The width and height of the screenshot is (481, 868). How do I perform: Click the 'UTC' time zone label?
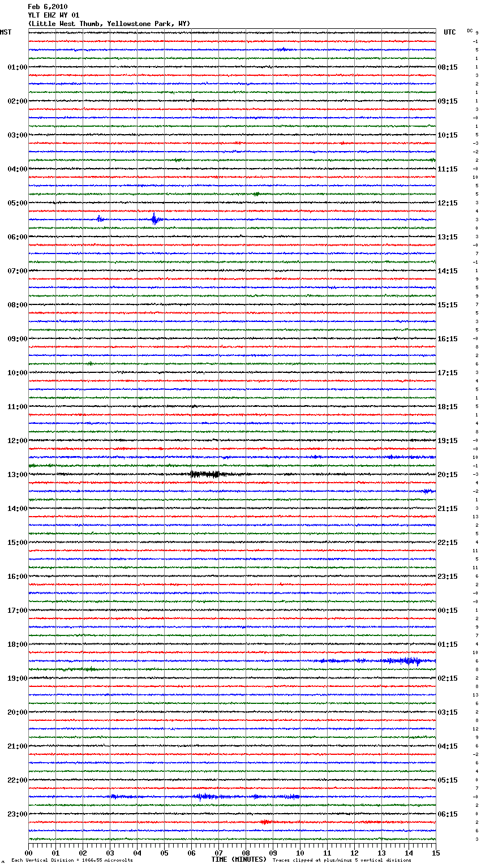[450, 32]
